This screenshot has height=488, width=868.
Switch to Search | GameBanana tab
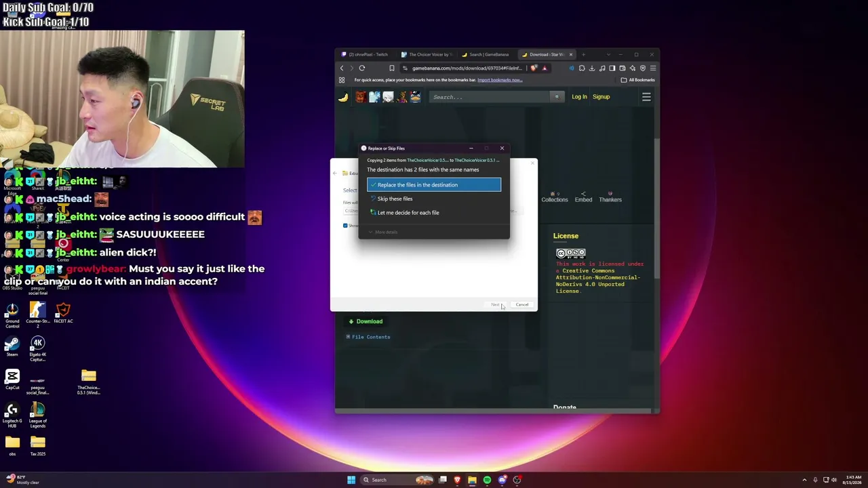[485, 54]
